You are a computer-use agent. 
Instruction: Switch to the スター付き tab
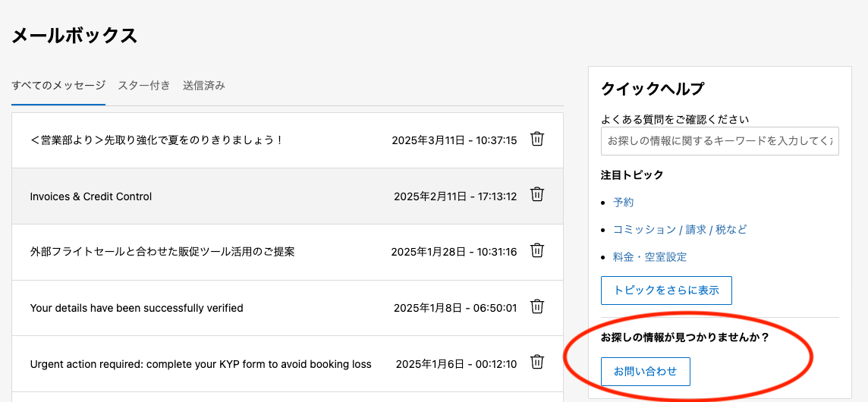(x=144, y=85)
